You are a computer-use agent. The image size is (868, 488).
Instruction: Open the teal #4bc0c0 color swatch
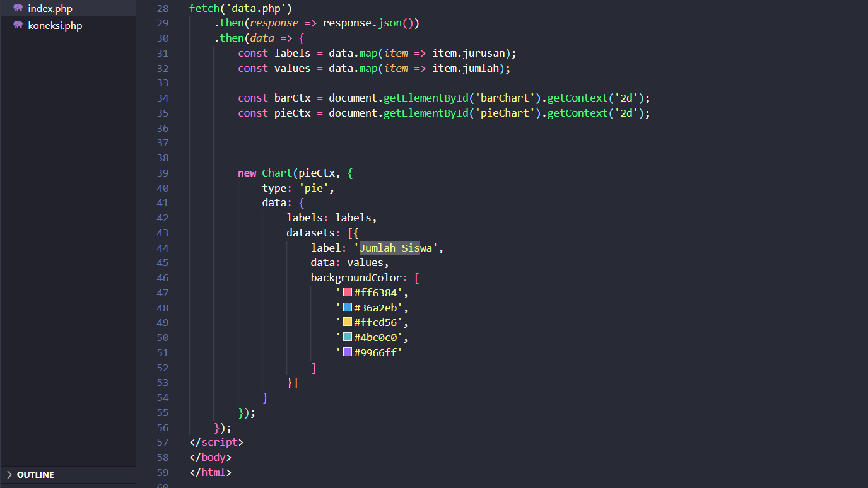click(x=348, y=337)
